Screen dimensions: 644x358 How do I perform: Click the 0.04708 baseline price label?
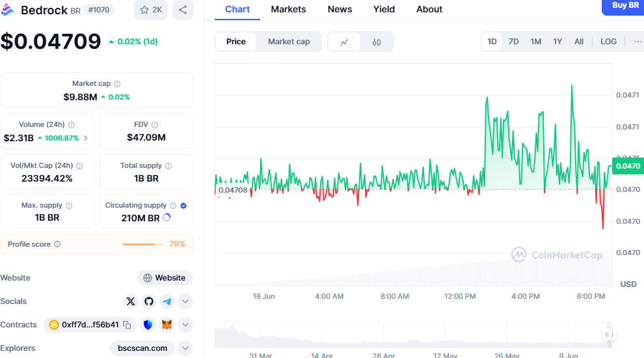point(233,190)
